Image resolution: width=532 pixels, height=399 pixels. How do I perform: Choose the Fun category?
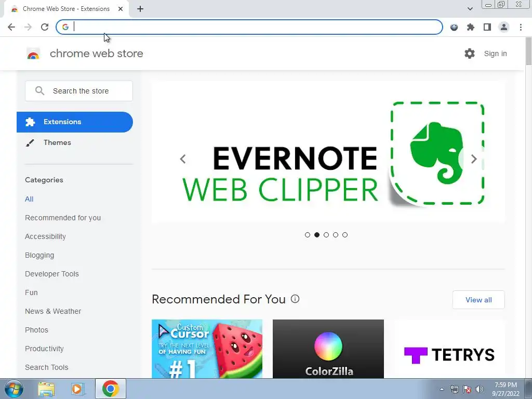point(31,292)
